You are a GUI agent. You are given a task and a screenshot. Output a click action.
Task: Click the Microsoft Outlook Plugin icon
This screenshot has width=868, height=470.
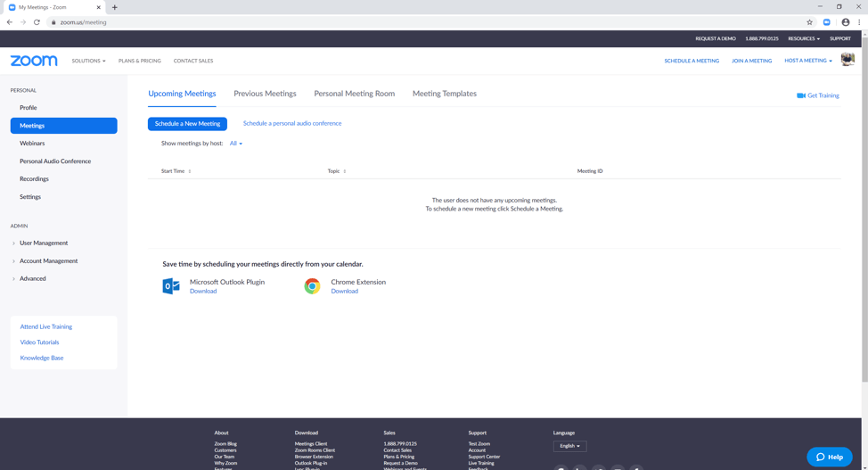171,286
